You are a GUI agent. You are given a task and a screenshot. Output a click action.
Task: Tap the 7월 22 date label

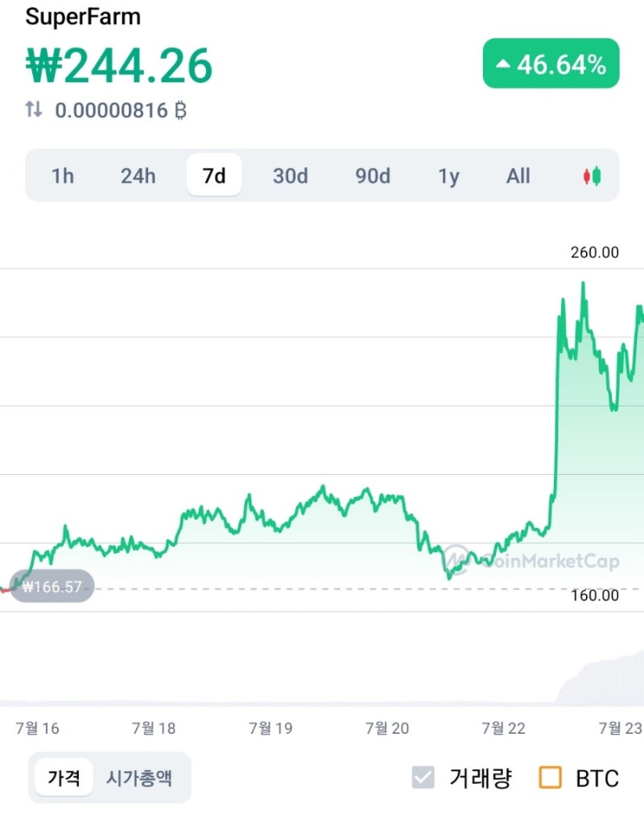click(503, 728)
